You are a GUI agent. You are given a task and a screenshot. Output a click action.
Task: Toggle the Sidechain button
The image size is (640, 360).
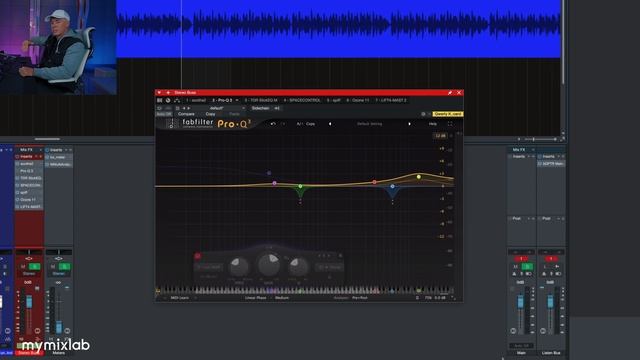pyautogui.click(x=260, y=108)
